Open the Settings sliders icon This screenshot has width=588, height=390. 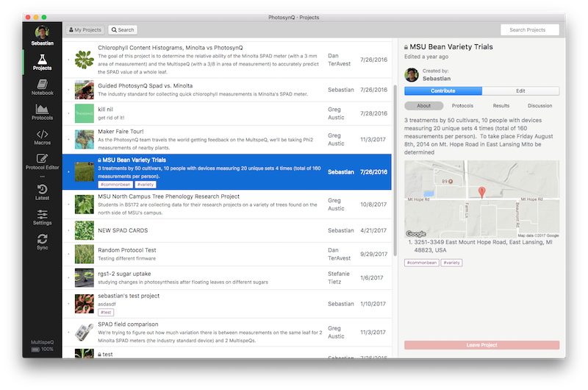tap(42, 217)
